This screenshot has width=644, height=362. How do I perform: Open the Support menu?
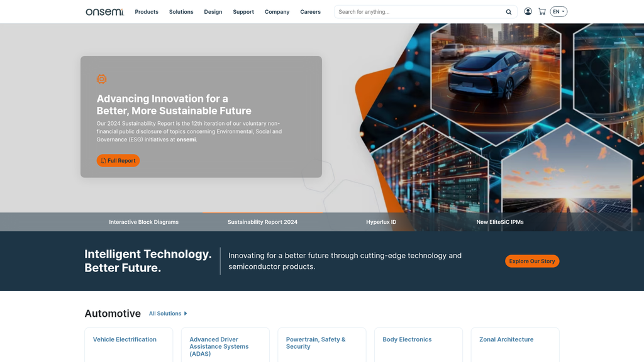click(x=243, y=12)
